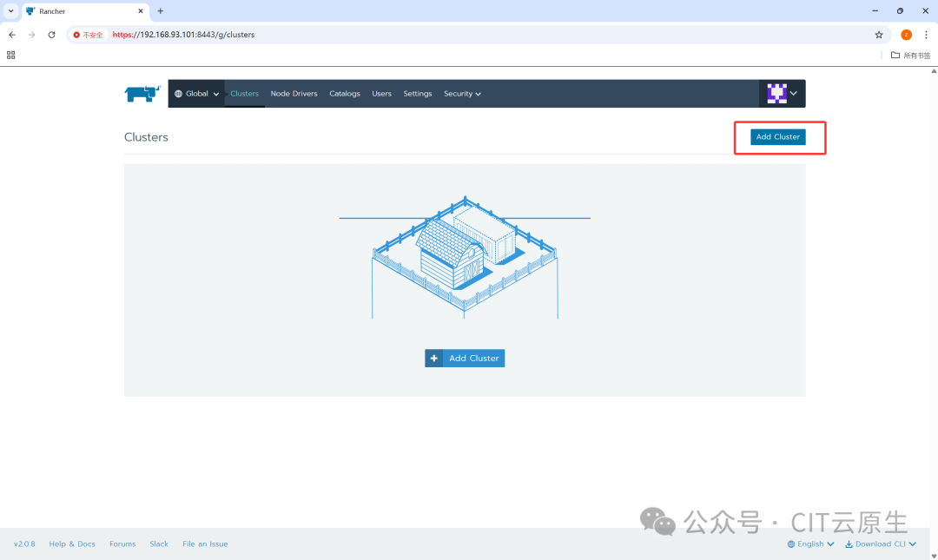The height and width of the screenshot is (560, 938).
Task: Click the Rancher cow logo
Action: 142,94
